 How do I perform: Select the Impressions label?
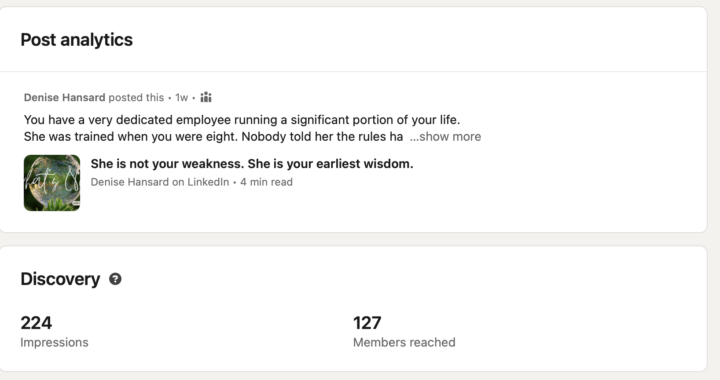(x=54, y=342)
